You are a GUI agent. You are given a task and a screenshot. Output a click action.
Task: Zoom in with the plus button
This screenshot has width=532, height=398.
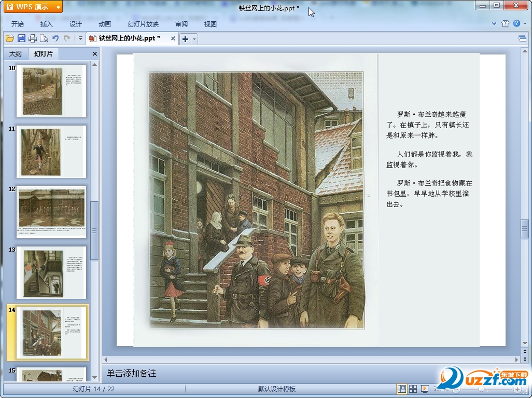click(517, 389)
